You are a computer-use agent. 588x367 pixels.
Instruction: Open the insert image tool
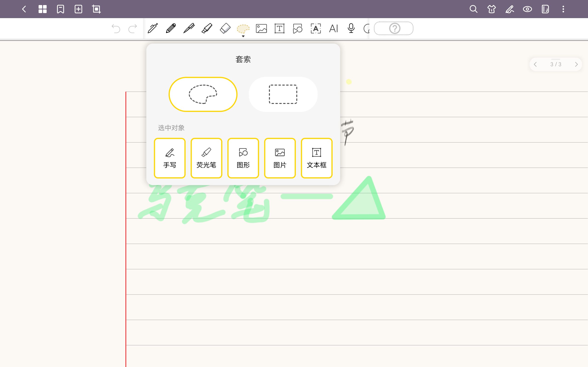[261, 28]
